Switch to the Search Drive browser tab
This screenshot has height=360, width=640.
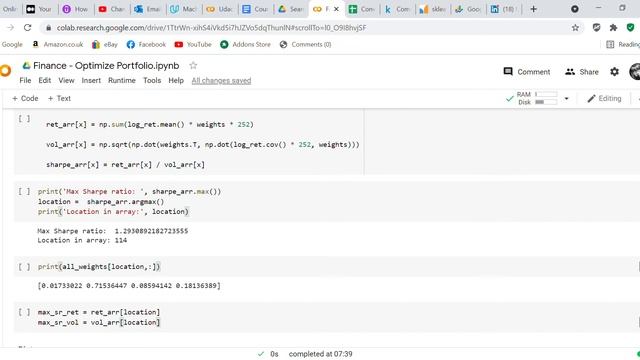(291, 9)
